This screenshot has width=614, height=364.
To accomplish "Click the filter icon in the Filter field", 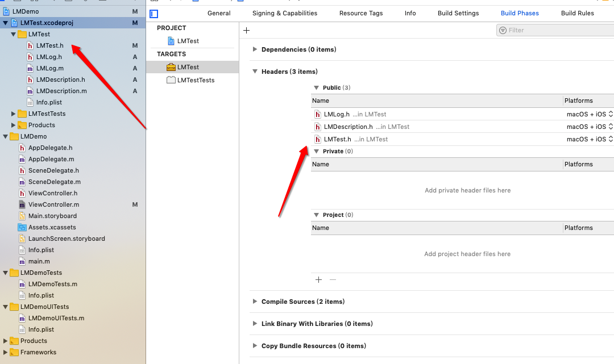I will 503,30.
